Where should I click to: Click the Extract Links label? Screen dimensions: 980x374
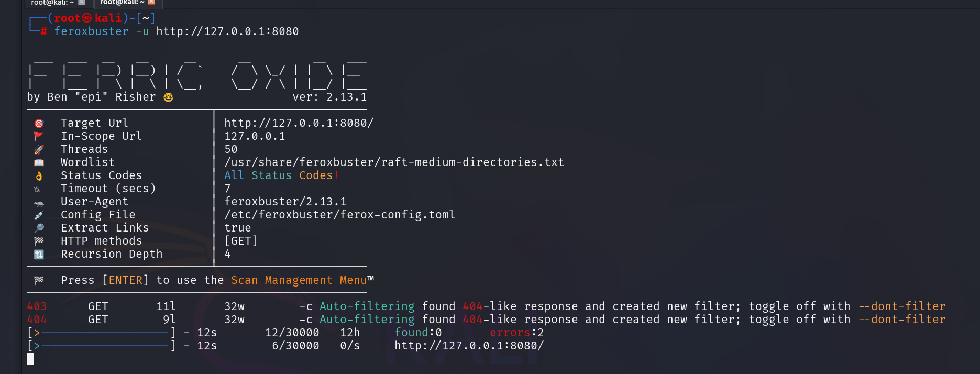coord(105,228)
